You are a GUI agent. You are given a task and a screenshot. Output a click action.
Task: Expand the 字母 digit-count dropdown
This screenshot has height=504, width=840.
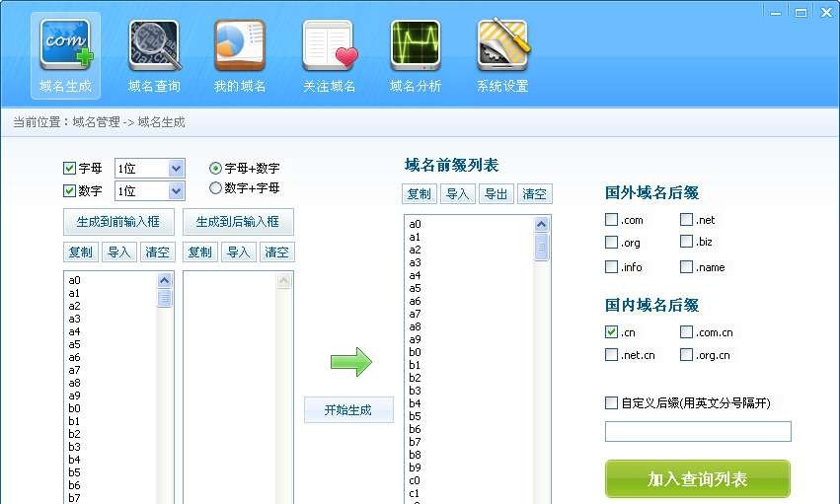click(x=177, y=169)
